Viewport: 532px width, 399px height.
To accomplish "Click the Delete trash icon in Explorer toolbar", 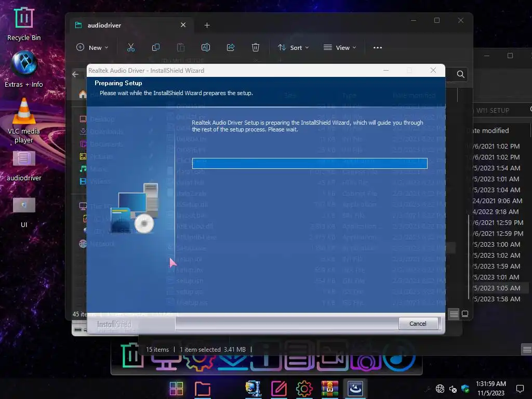I will [x=256, y=47].
